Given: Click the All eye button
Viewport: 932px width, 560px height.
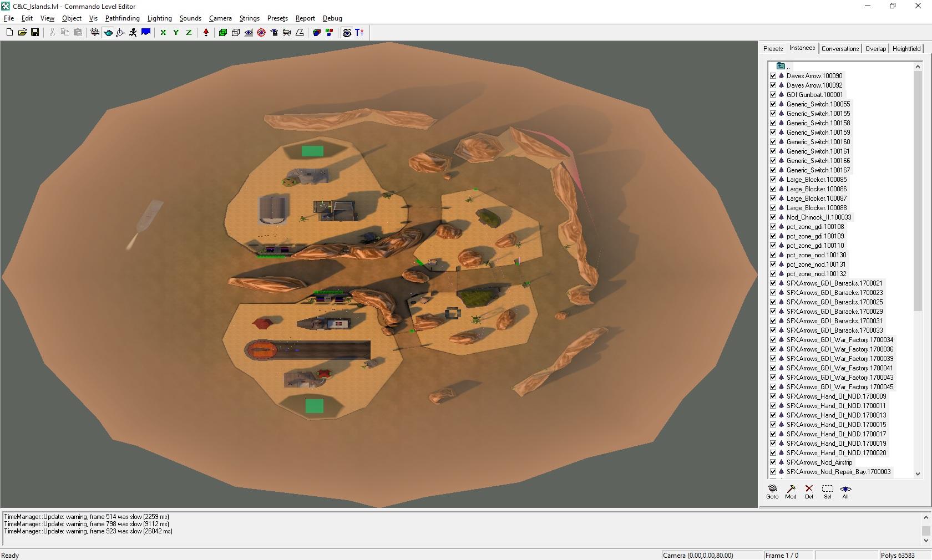Looking at the screenshot, I should [845, 491].
